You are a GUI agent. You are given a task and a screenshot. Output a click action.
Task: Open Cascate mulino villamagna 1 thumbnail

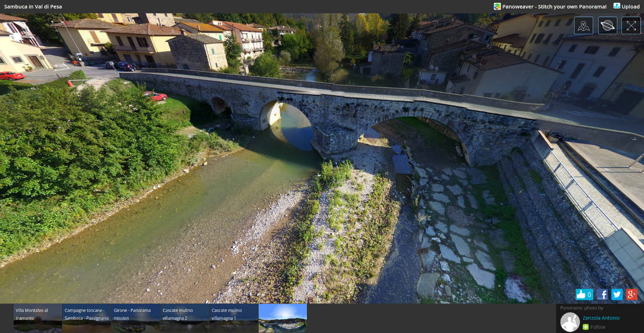[234, 318]
